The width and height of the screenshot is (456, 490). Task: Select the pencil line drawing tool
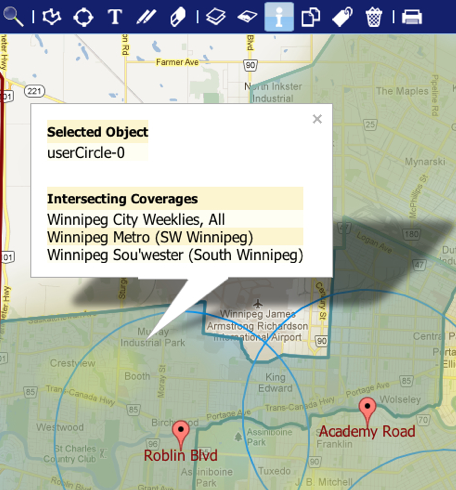[x=146, y=17]
